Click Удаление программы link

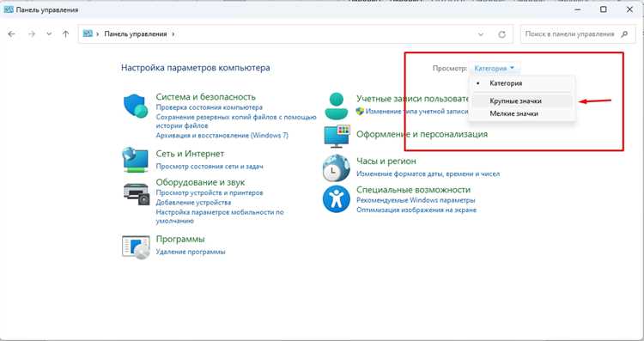(191, 252)
